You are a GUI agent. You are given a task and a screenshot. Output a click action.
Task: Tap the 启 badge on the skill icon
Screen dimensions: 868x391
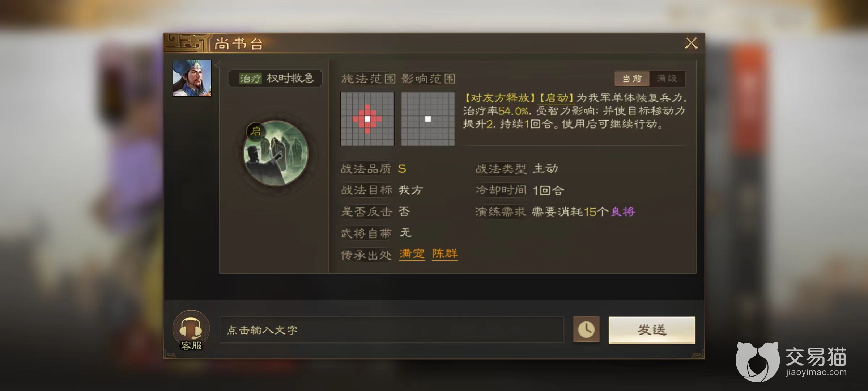[x=256, y=131]
